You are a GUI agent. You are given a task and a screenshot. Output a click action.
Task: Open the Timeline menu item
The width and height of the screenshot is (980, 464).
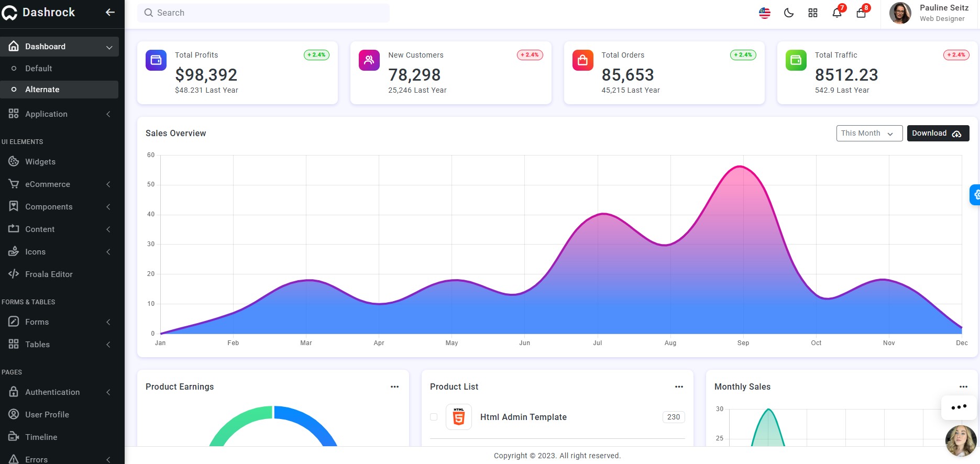click(x=59, y=437)
